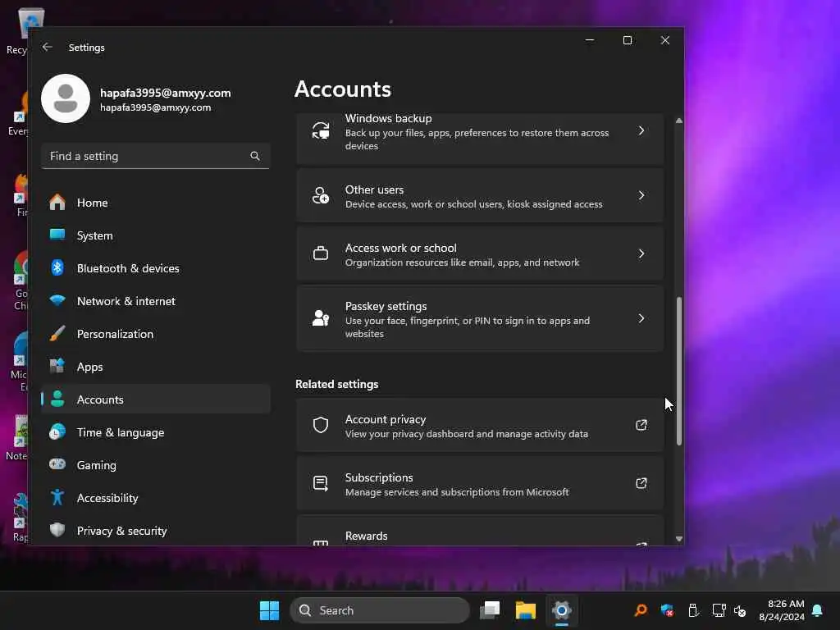Click the Home house icon in sidebar
840x630 pixels.
point(57,203)
